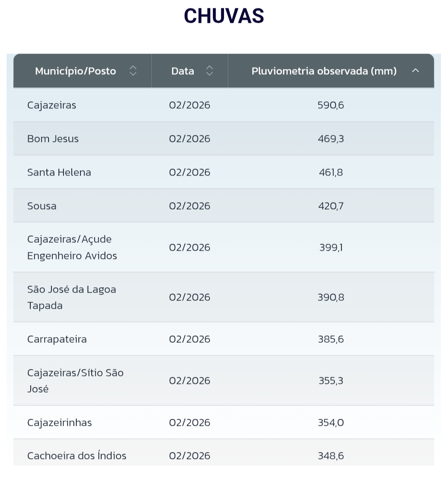Image resolution: width=448 pixels, height=481 pixels.
Task: Click the Carrapateira municipality cell
Action: pos(57,339)
